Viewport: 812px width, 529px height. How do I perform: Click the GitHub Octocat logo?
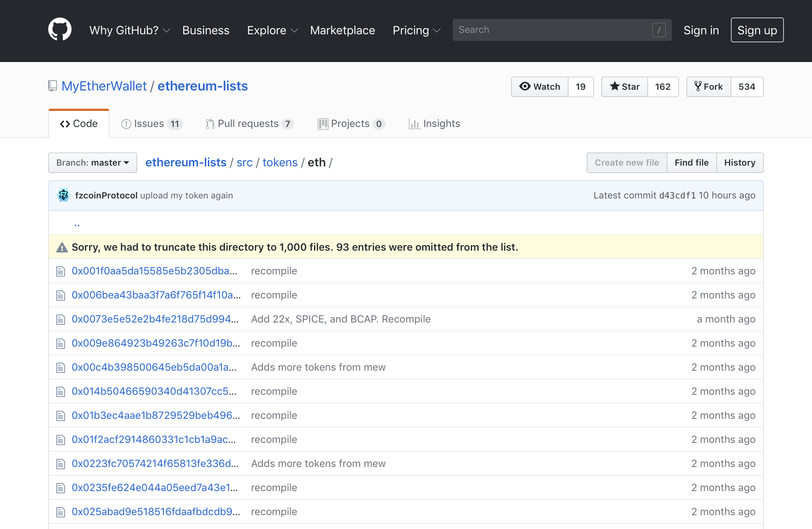click(60, 30)
